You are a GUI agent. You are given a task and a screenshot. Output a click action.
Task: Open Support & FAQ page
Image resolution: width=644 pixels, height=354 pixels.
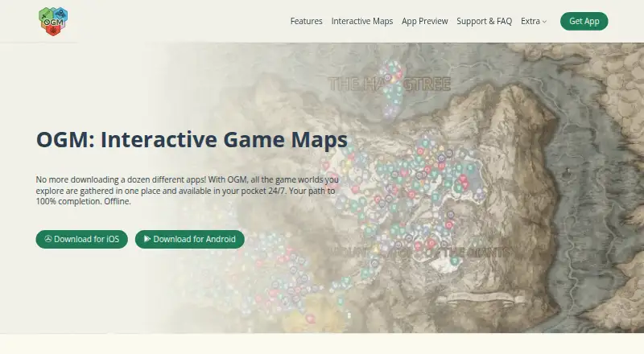[x=485, y=22]
